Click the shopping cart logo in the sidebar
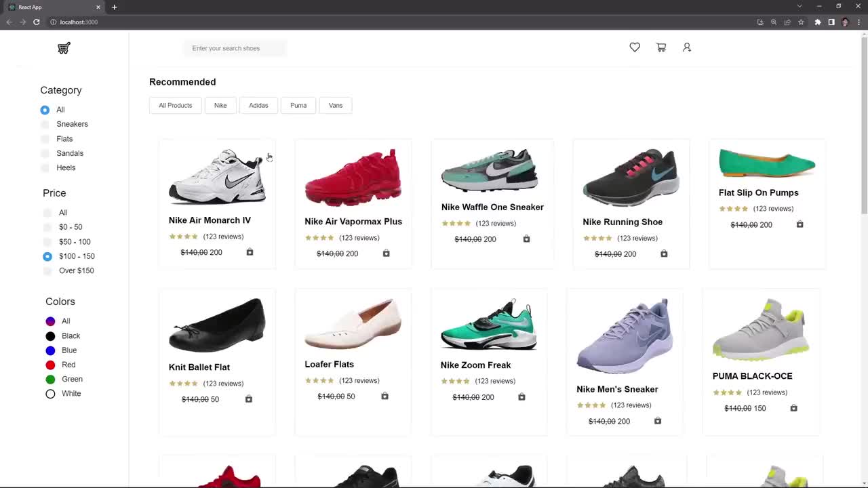Image resolution: width=868 pixels, height=488 pixels. click(64, 48)
